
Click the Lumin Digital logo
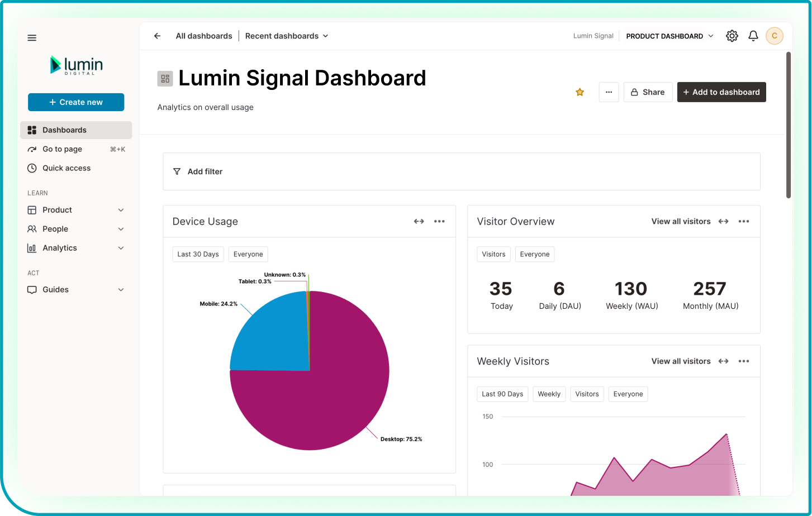pos(76,65)
